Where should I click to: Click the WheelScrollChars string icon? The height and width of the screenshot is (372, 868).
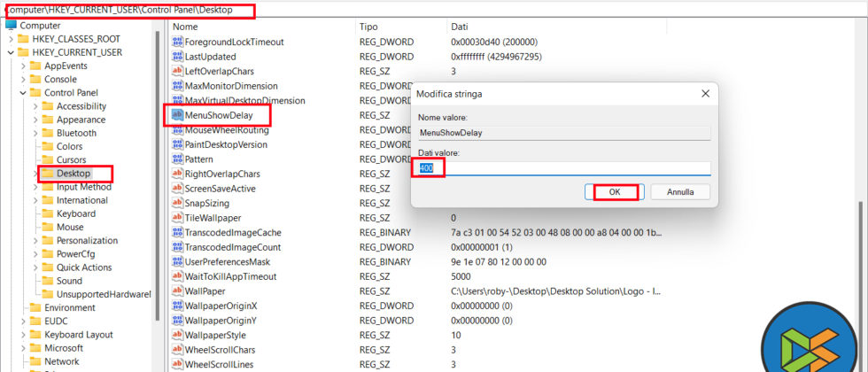point(177,350)
